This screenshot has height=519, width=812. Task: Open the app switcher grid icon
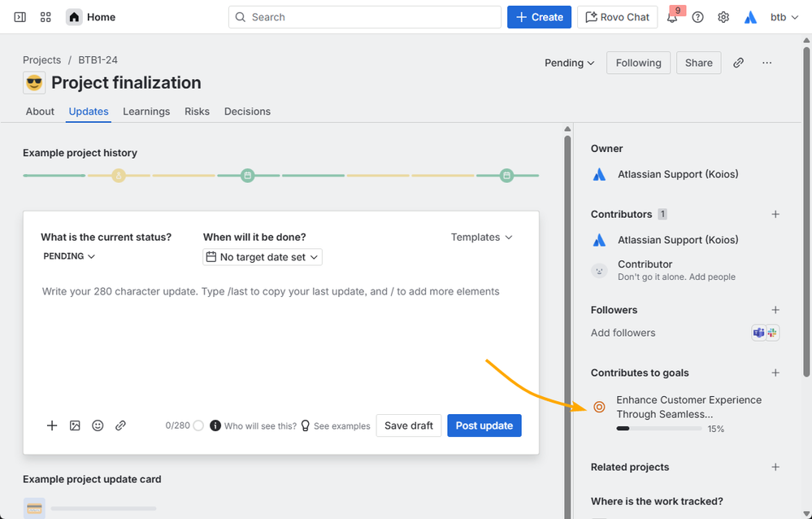pos(46,17)
